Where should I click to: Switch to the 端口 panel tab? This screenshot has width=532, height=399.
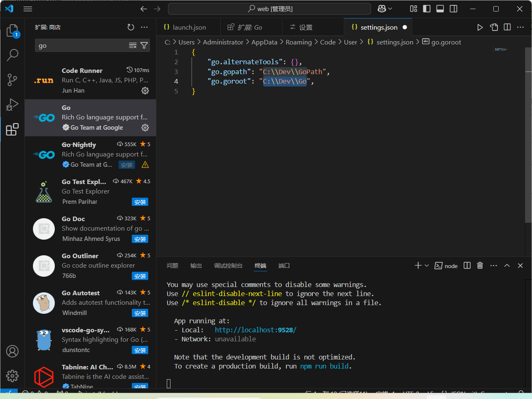tap(284, 266)
